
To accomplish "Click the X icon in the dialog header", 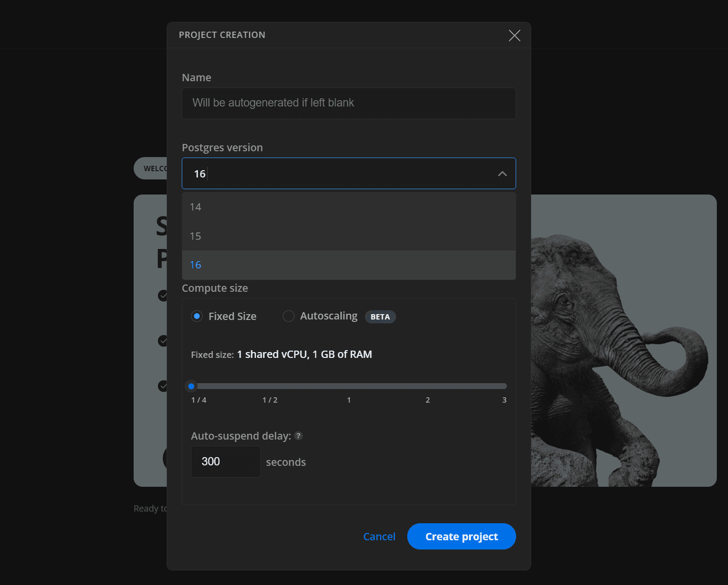I will coord(515,35).
